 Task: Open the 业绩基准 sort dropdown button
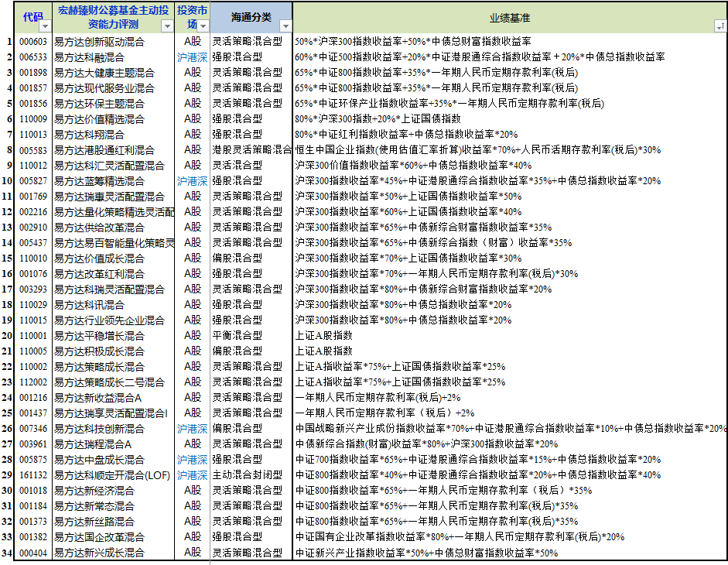(719, 26)
